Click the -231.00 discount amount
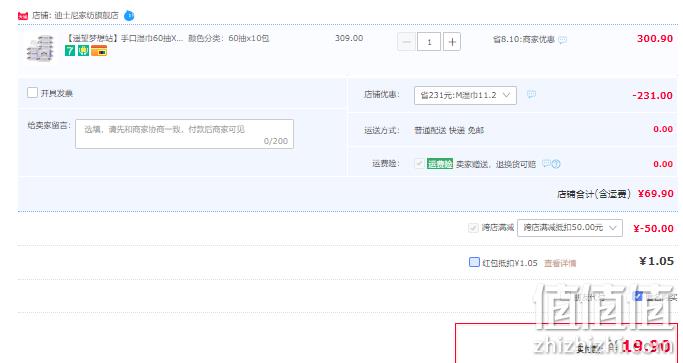 (x=652, y=95)
